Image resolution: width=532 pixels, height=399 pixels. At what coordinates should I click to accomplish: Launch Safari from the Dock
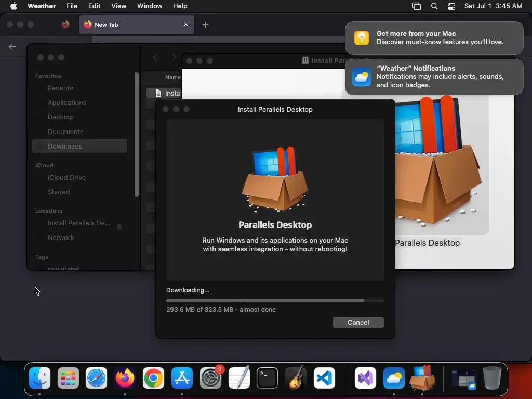[x=96, y=378]
